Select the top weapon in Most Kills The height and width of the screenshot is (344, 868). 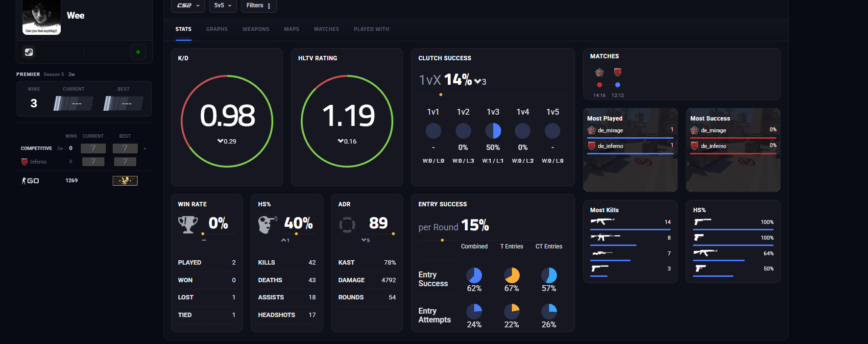(x=603, y=221)
